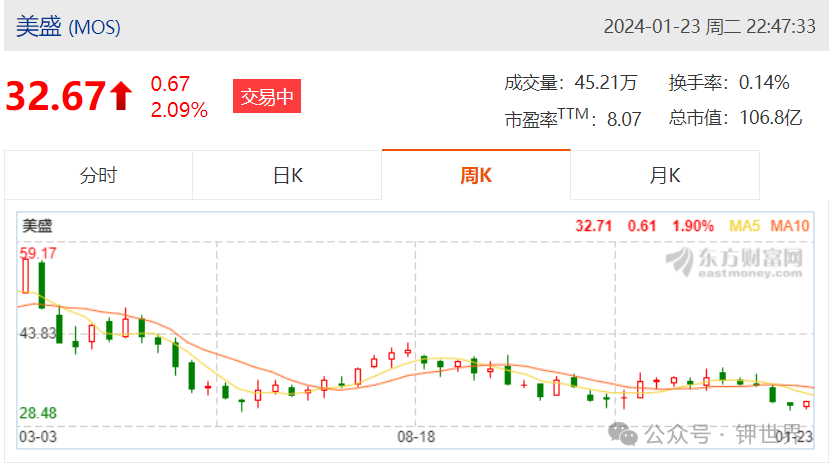Click the WeChat 公众号 icon watermark
Screen dimensions: 829x467
coord(623,434)
